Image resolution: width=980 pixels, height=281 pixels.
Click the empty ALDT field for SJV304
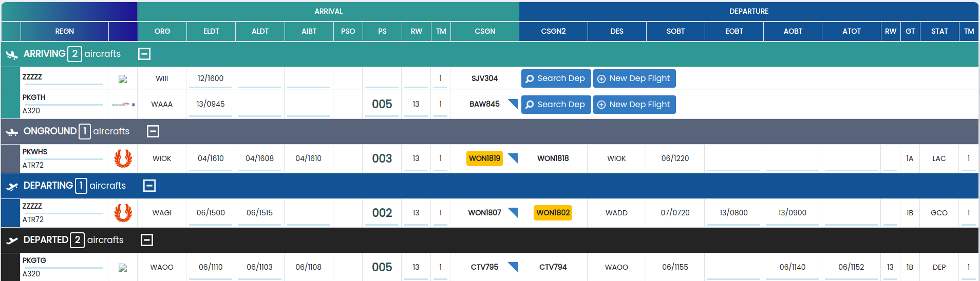(x=260, y=78)
